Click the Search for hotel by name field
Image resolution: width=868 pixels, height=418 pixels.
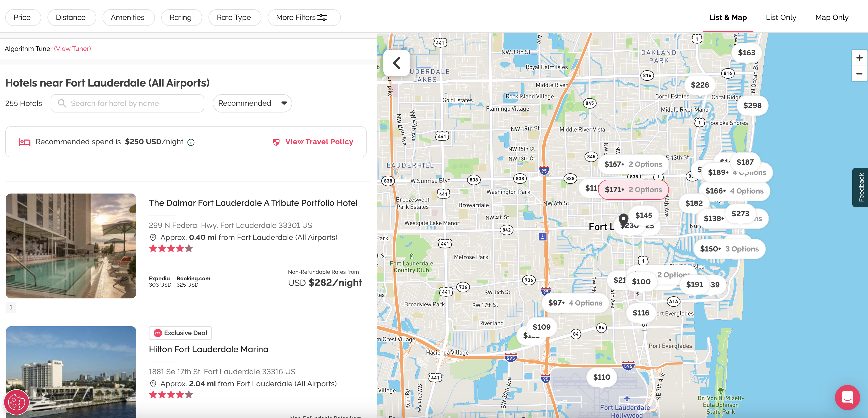click(x=127, y=103)
